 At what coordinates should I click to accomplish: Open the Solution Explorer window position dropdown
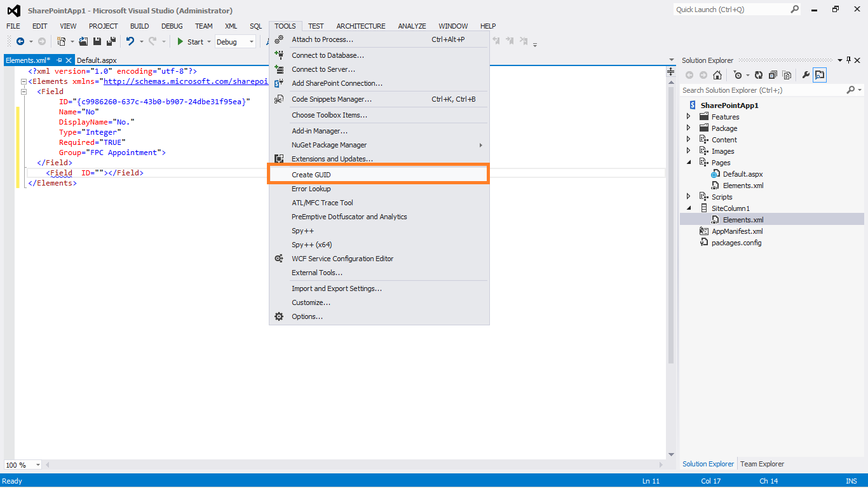click(840, 60)
